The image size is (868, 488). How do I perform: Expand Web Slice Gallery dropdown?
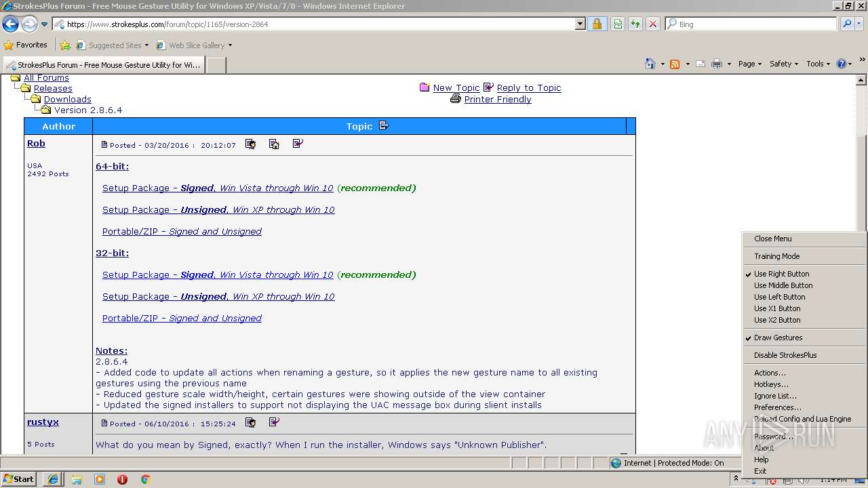(x=230, y=45)
